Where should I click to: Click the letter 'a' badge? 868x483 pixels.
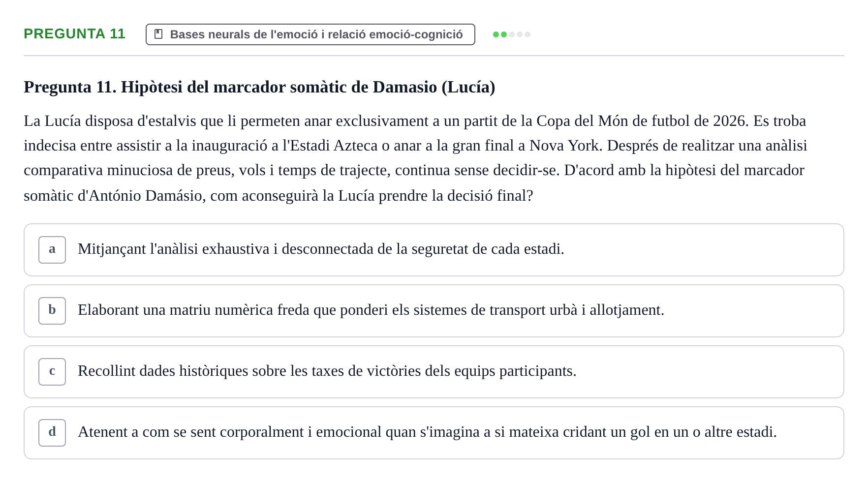[x=52, y=250]
